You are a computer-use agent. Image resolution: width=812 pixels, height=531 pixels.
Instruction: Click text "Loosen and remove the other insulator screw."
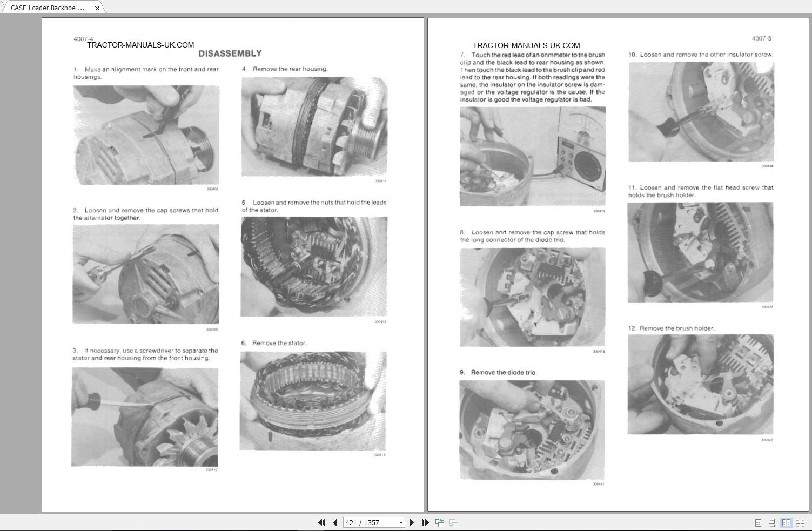[x=707, y=55]
